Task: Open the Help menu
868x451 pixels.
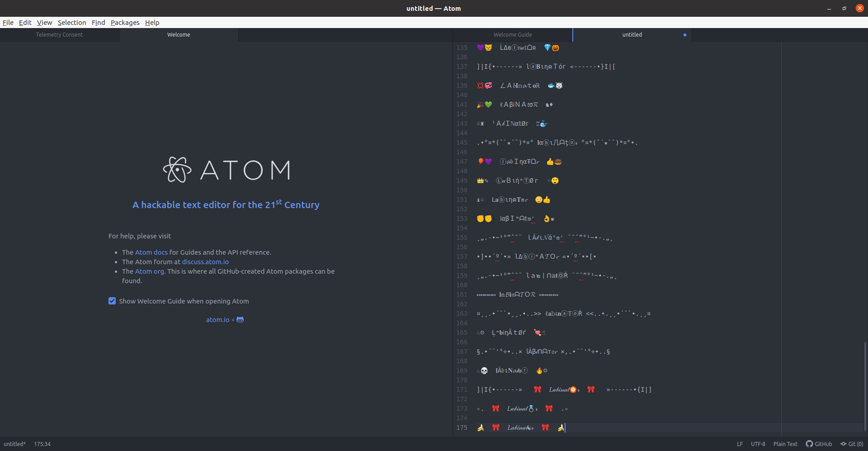Action: click(x=152, y=23)
